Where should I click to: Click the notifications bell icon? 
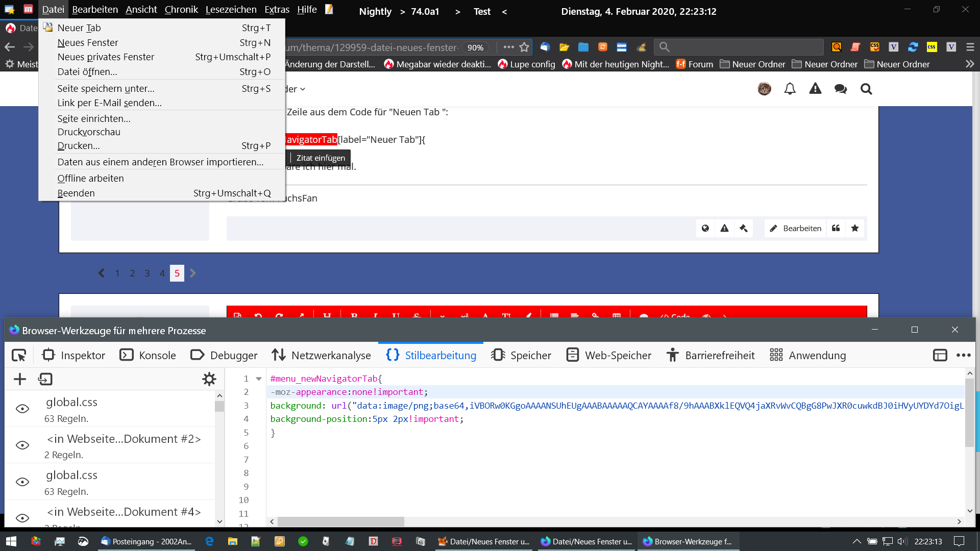click(x=790, y=89)
